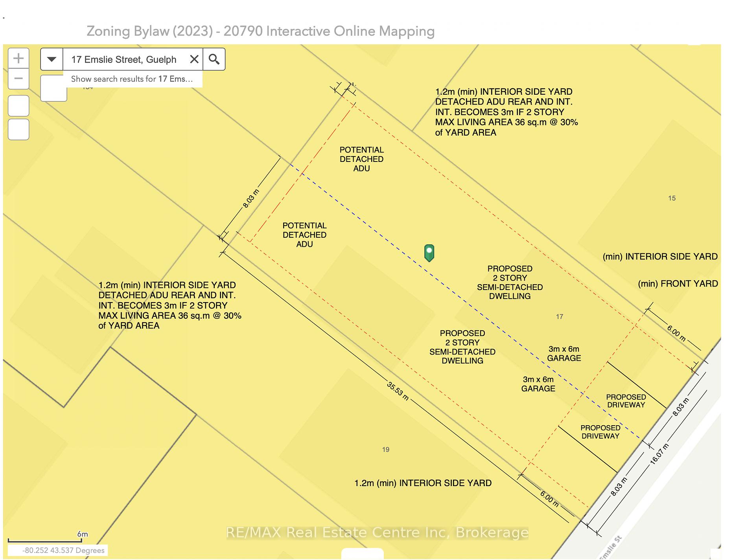
Task: Click '(min) FRONT YARD' text
Action: click(x=678, y=284)
